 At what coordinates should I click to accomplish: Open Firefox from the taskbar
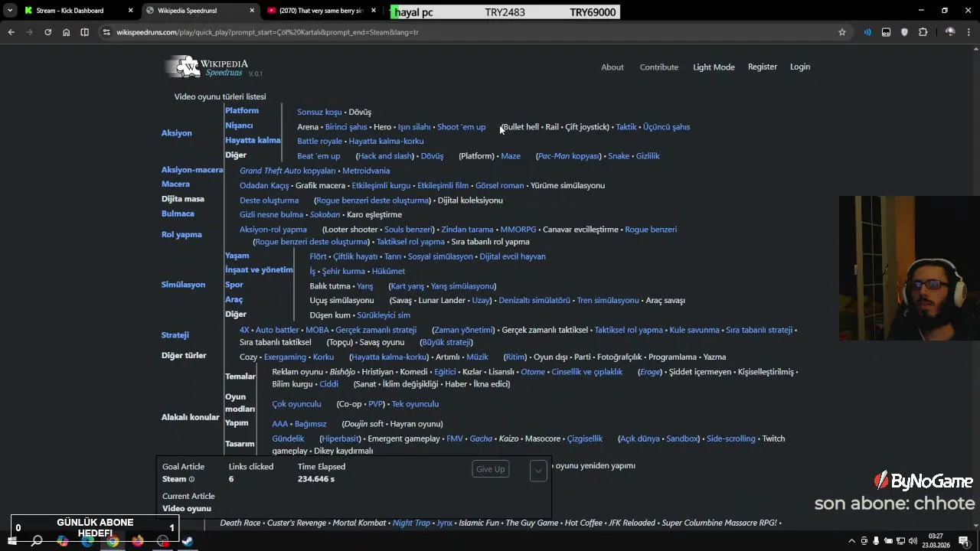pyautogui.click(x=138, y=541)
